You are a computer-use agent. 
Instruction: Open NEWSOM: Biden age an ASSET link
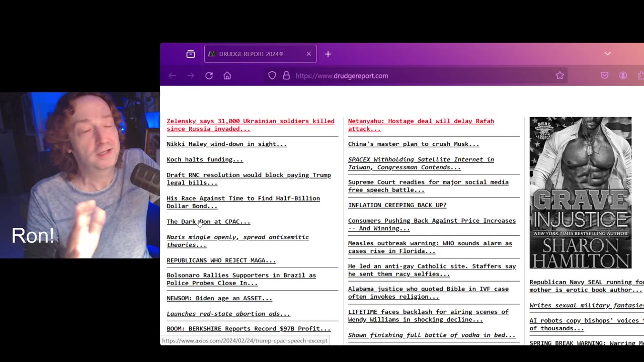(219, 298)
